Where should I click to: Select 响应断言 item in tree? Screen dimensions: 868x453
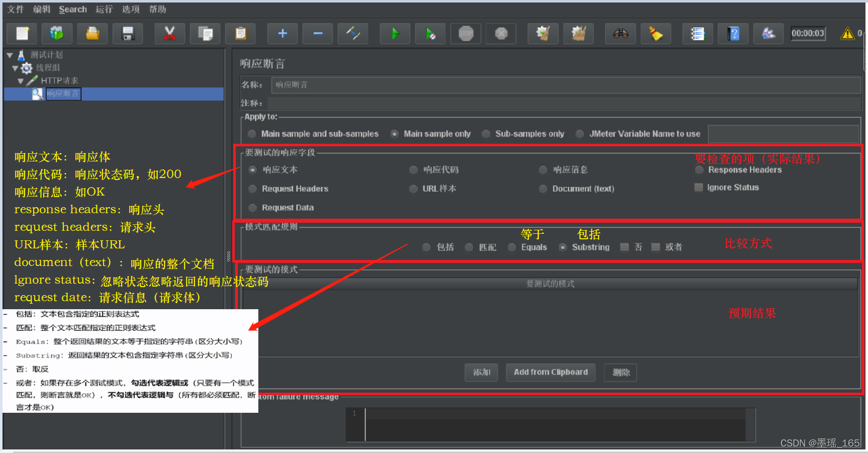click(x=63, y=94)
